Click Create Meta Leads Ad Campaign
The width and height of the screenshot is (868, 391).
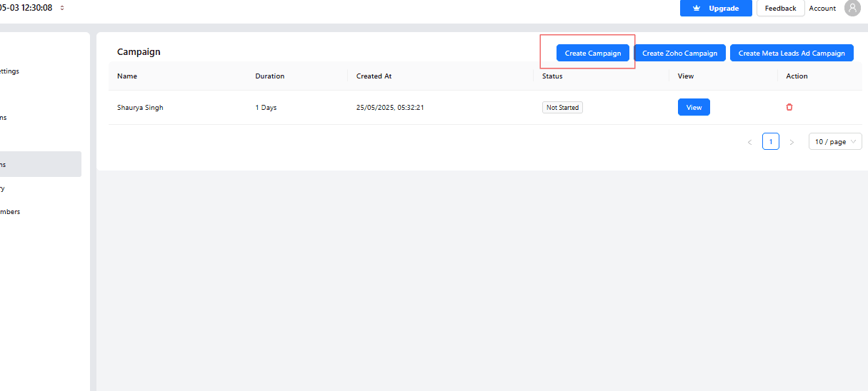[792, 54]
